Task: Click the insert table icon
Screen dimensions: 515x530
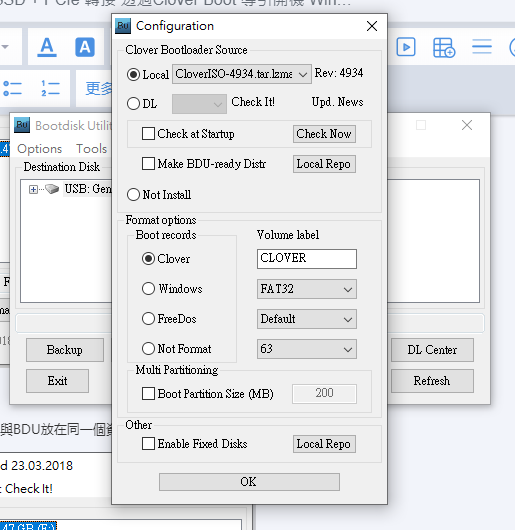Action: 444,47
